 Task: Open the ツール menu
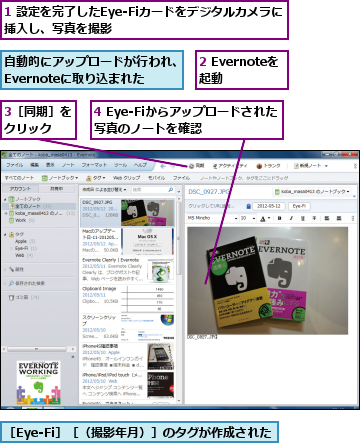(120, 165)
